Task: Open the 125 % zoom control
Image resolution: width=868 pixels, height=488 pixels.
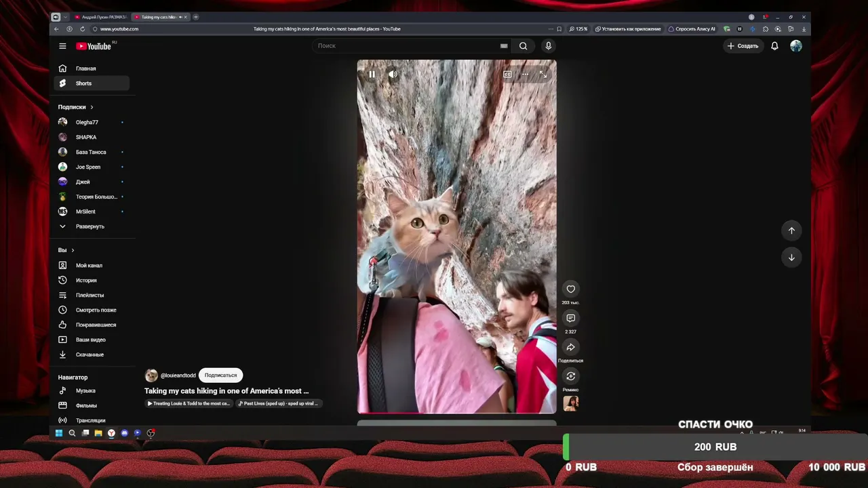Action: point(578,29)
